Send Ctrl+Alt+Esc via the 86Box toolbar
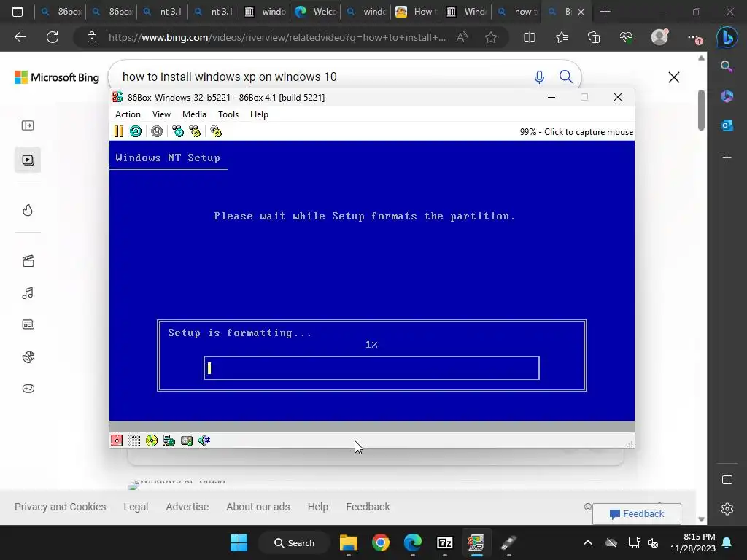The height and width of the screenshot is (560, 747). [195, 131]
